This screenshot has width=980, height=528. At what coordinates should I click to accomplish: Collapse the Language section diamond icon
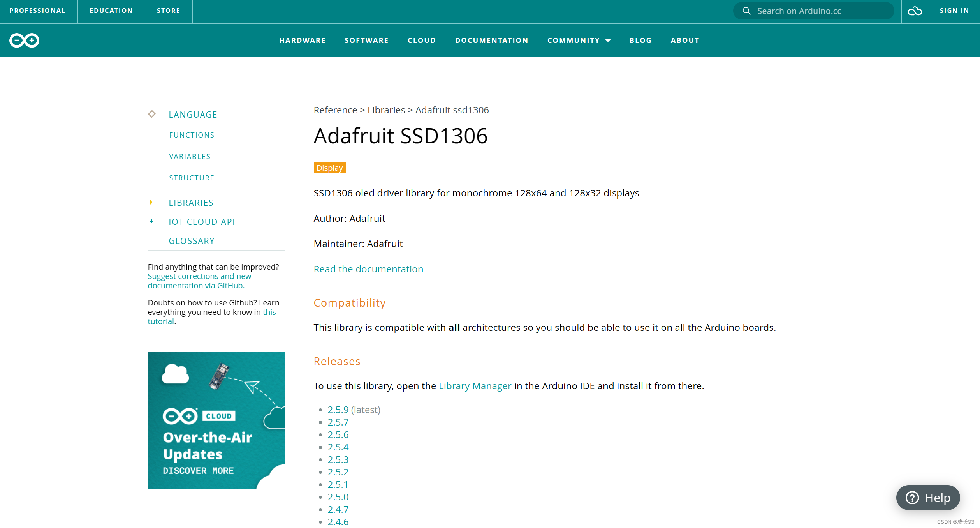pyautogui.click(x=152, y=114)
